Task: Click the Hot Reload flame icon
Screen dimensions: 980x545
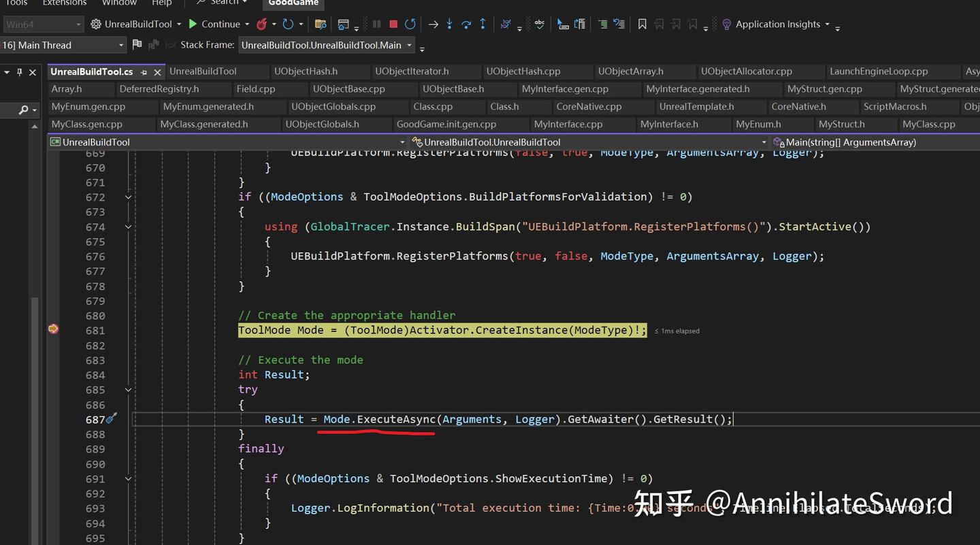Action: [x=262, y=24]
